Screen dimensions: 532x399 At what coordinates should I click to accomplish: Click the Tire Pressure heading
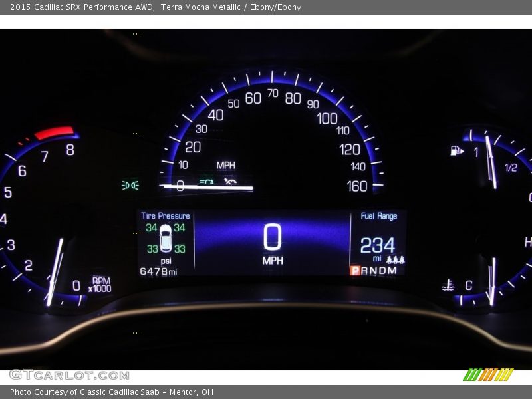click(x=165, y=216)
